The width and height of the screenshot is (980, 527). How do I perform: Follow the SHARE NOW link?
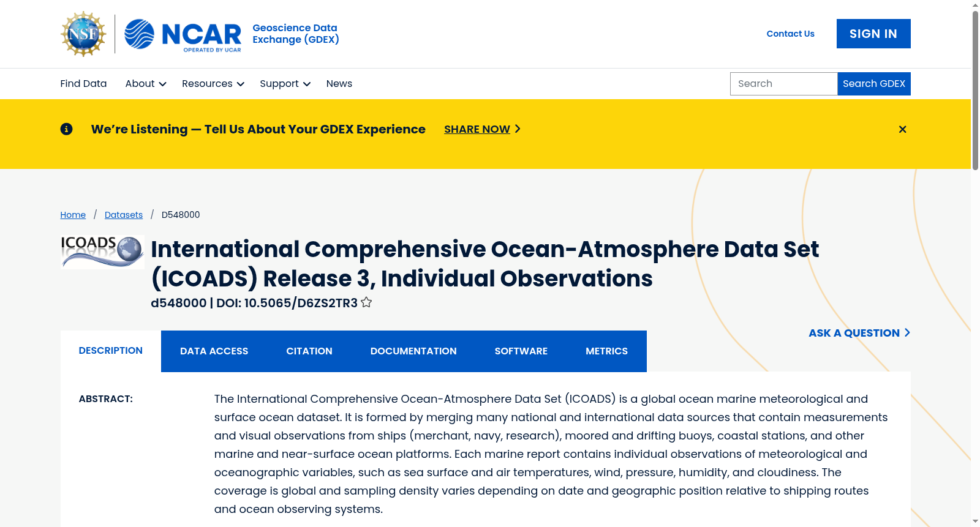pyautogui.click(x=482, y=129)
